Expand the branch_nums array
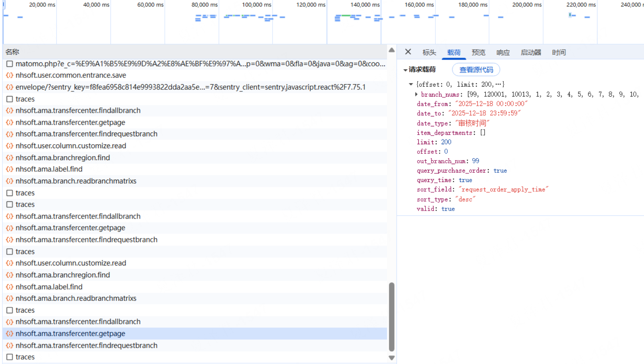The height and width of the screenshot is (364, 644). (416, 94)
